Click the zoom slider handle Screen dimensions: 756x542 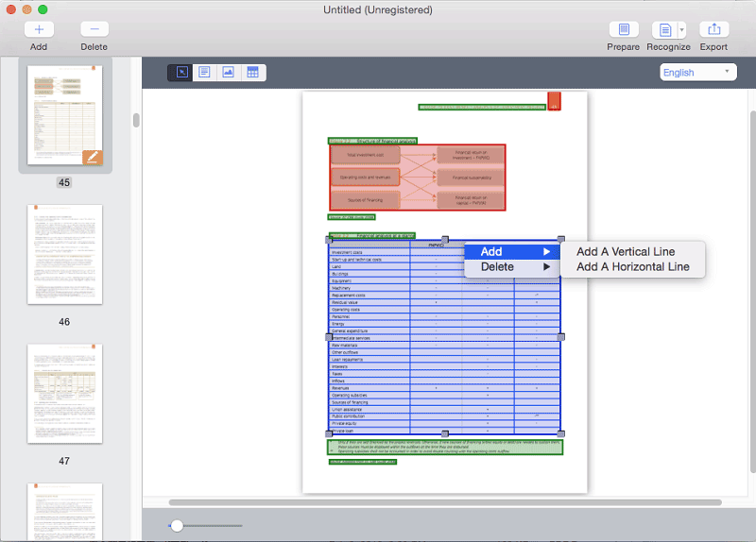click(x=177, y=525)
